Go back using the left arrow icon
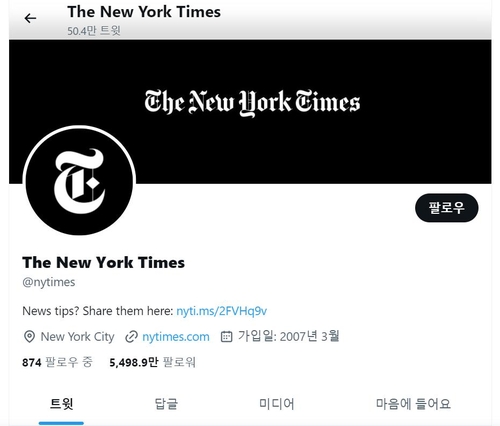Viewport: 500px width, 426px height. click(30, 18)
